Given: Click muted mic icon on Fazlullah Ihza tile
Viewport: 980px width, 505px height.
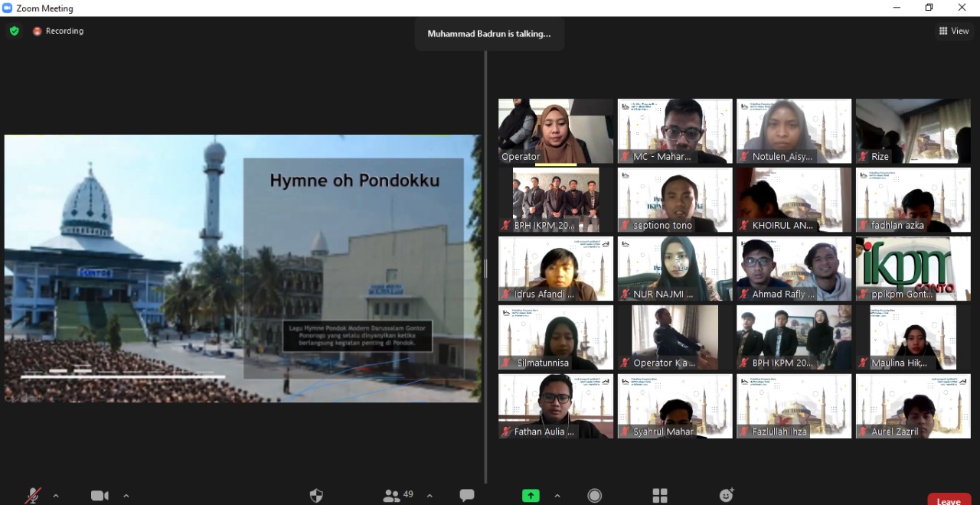Looking at the screenshot, I should pos(743,432).
